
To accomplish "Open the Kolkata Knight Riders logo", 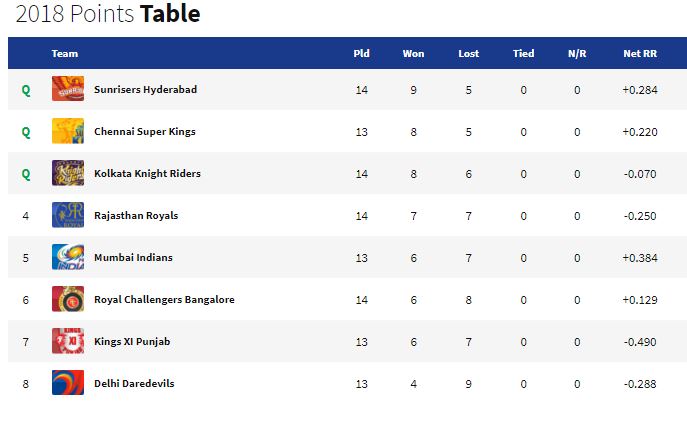I will tap(68, 173).
